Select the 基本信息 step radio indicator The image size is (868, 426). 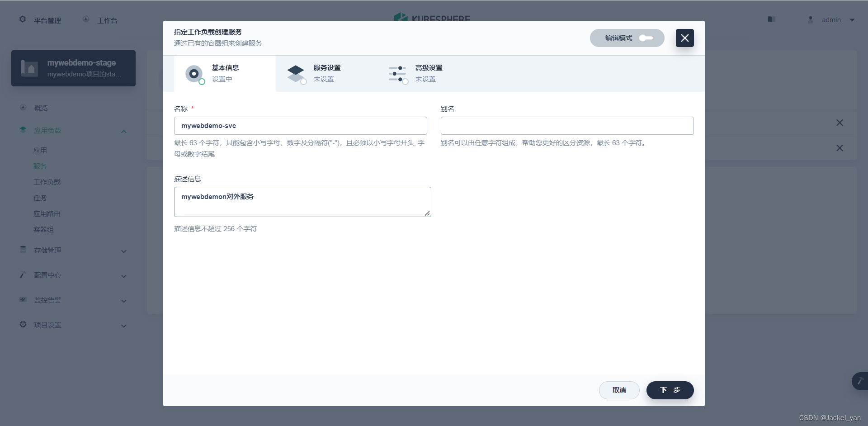[194, 73]
